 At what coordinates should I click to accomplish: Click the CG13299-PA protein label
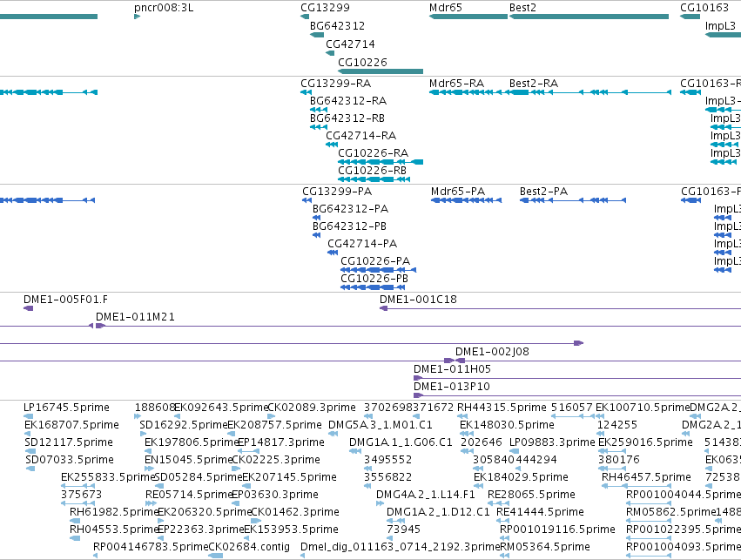(x=337, y=192)
